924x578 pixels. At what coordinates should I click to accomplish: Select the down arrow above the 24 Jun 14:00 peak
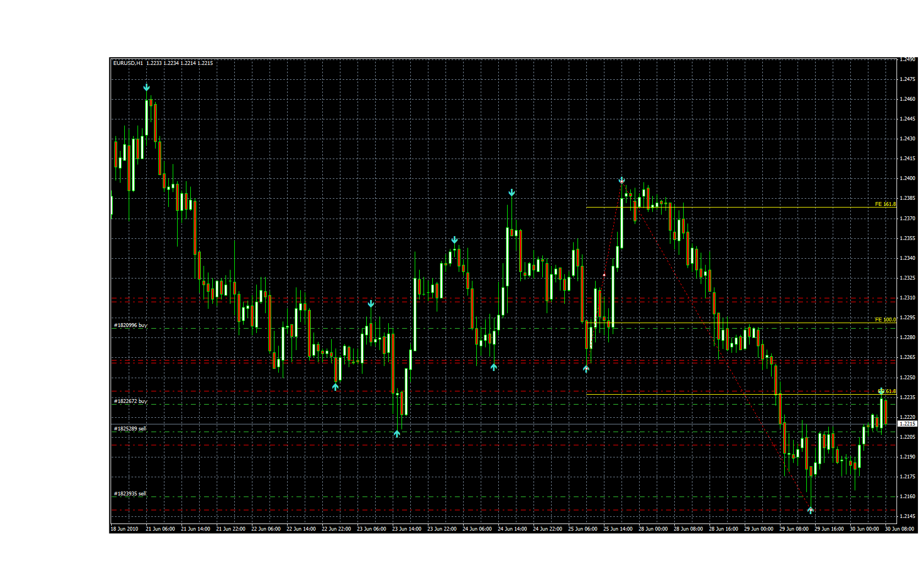point(512,193)
